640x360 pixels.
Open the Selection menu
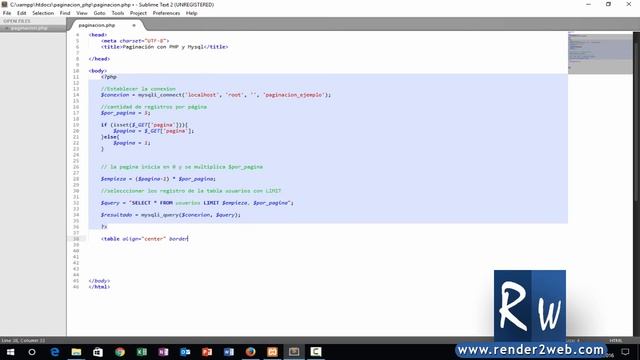43,13
